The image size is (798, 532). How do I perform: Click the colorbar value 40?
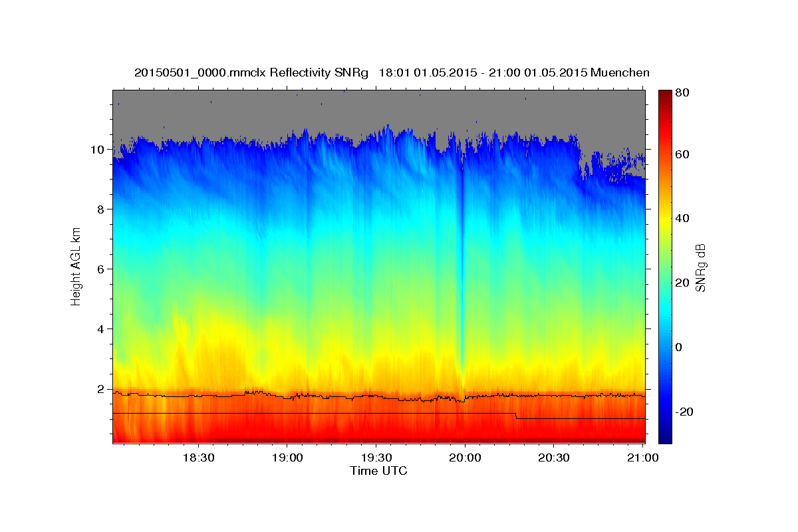click(683, 218)
